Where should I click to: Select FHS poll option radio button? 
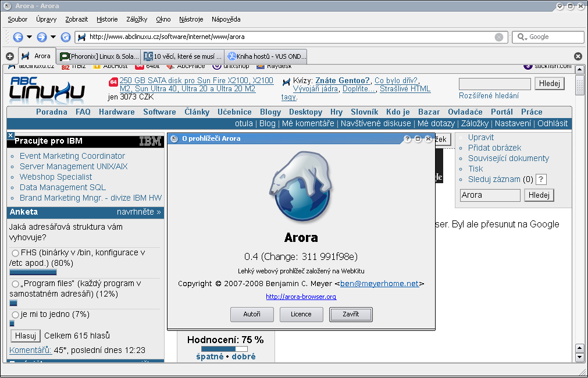[15, 253]
